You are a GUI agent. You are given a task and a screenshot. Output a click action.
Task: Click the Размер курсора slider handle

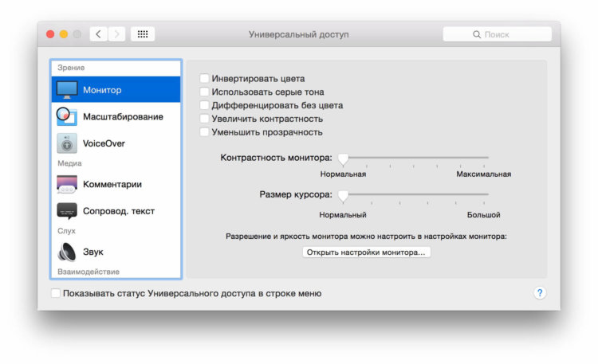tap(343, 195)
